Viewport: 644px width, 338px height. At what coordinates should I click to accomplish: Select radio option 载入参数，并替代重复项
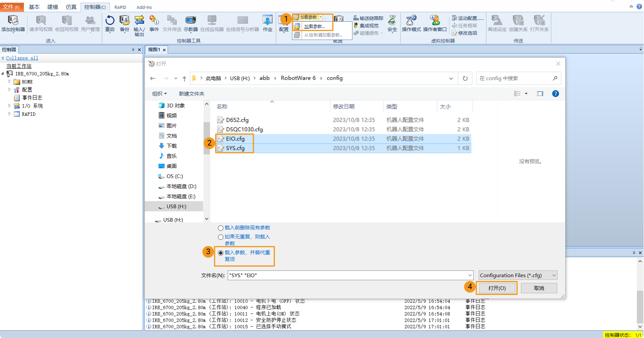pos(221,253)
